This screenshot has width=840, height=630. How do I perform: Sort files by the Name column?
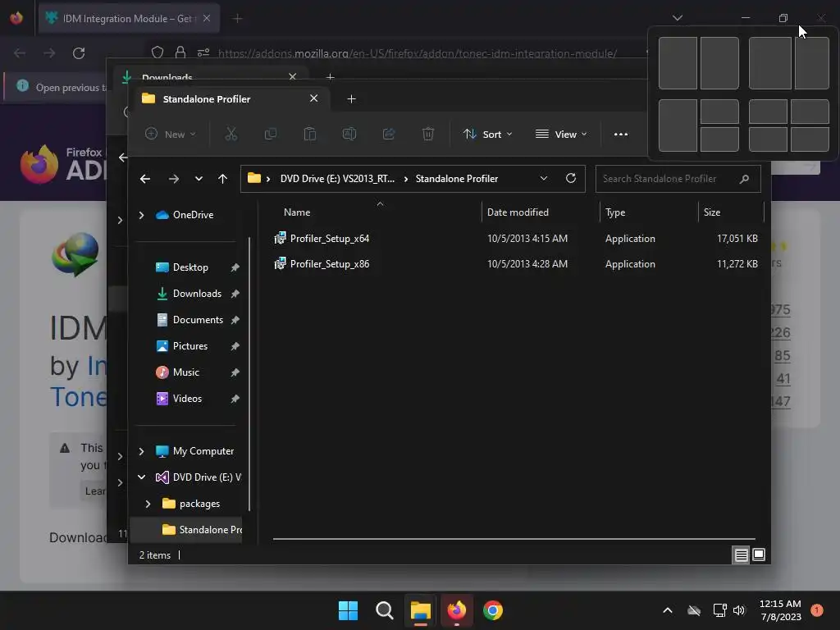click(x=297, y=212)
